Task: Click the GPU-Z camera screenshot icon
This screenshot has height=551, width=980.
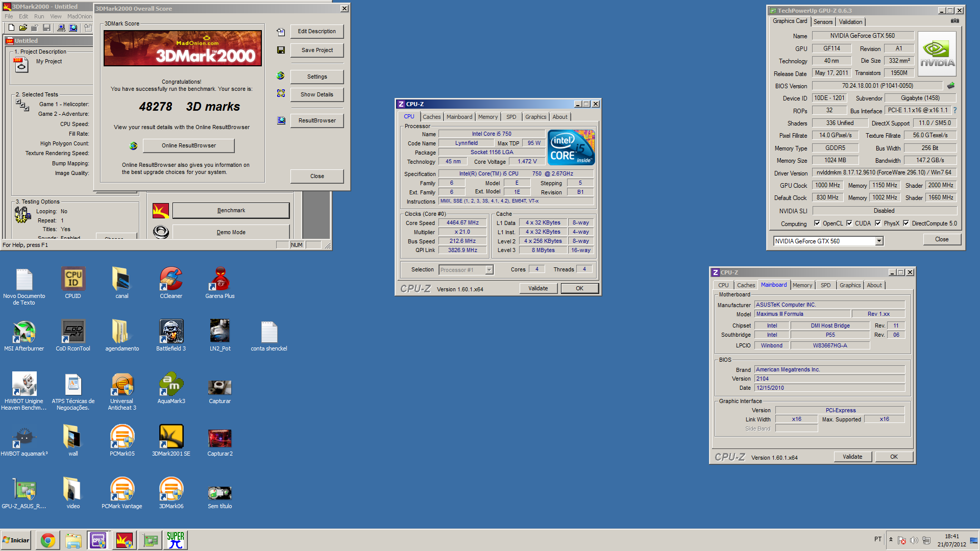Action: (954, 21)
